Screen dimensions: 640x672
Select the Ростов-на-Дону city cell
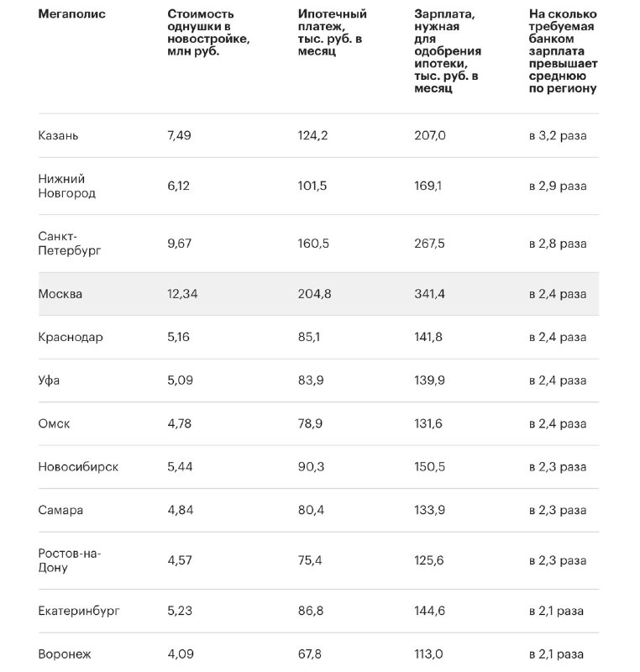click(x=71, y=560)
